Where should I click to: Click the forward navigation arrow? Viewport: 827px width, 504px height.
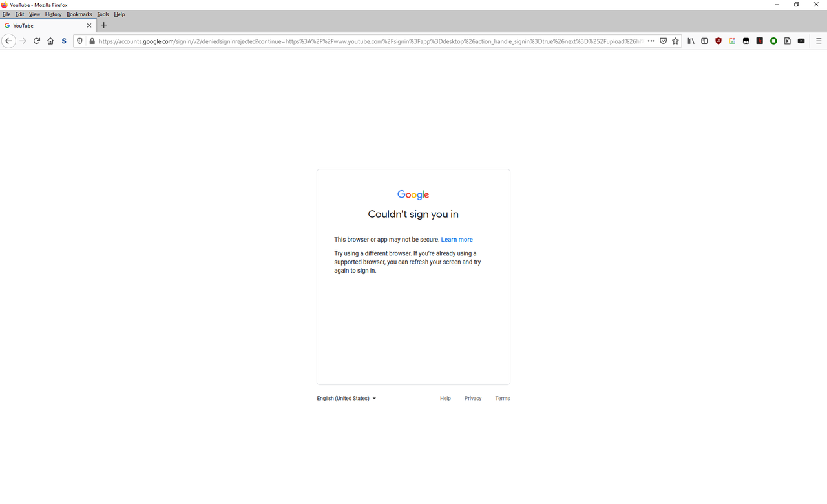tap(23, 41)
